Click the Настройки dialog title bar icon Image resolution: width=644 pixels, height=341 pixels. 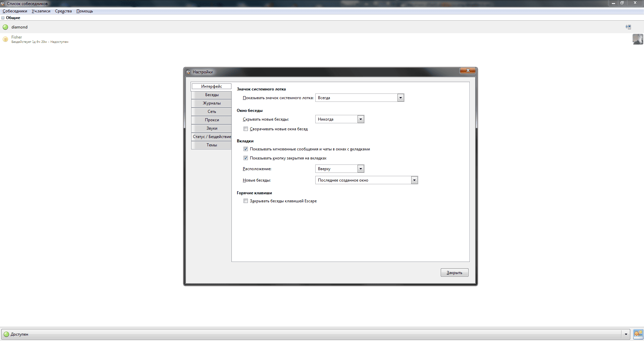(188, 72)
